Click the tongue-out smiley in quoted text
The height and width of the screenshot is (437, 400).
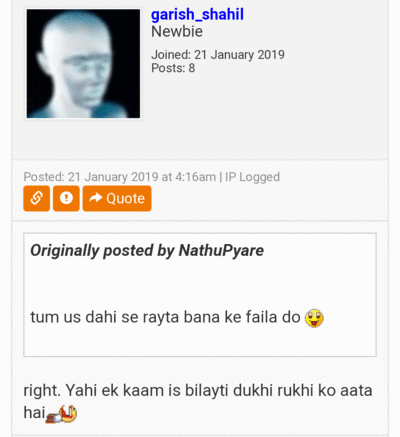click(x=314, y=318)
